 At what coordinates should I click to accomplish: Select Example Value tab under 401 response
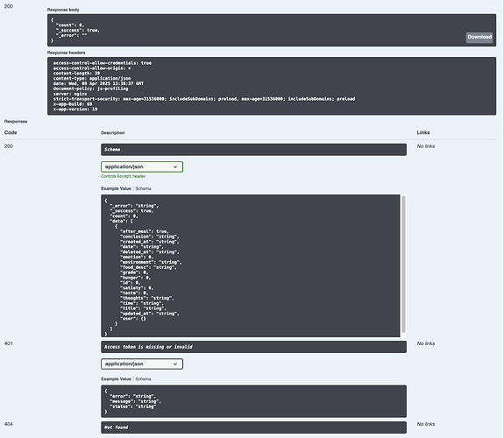point(116,379)
